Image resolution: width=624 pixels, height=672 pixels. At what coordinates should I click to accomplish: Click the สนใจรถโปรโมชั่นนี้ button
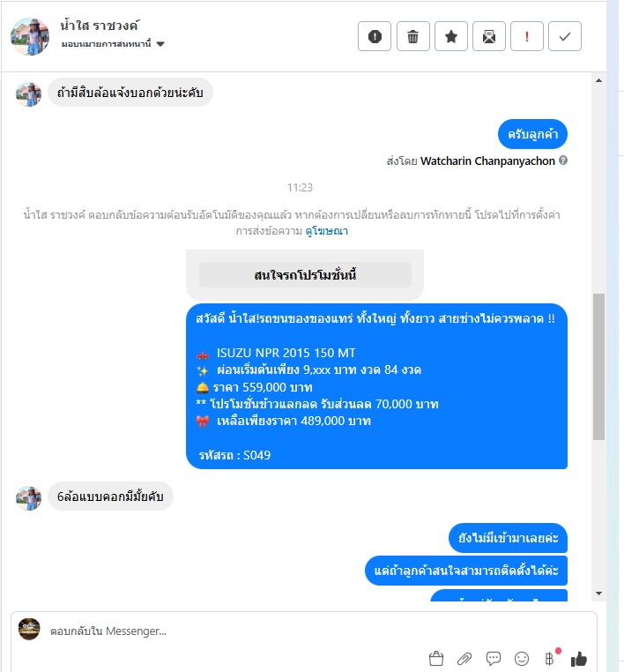(x=305, y=275)
